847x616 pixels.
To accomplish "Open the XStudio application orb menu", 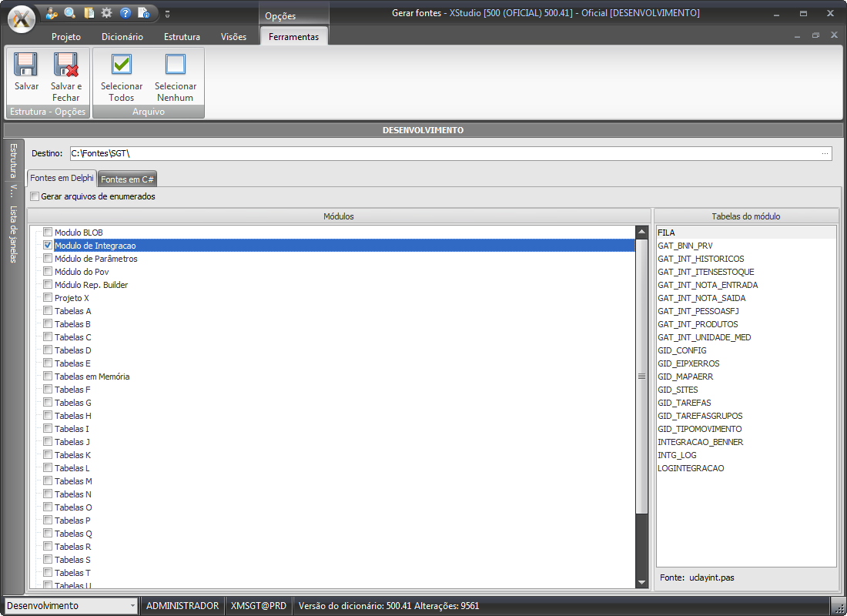I will click(x=22, y=18).
